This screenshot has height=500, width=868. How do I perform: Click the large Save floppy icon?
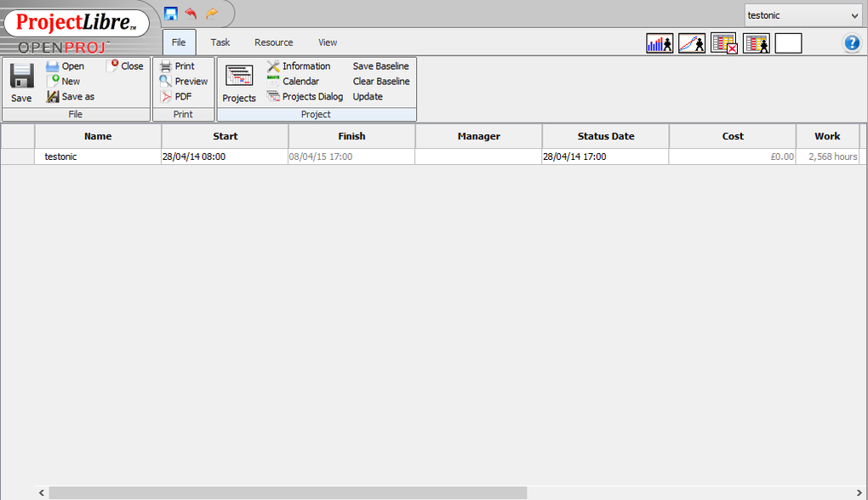pyautogui.click(x=21, y=76)
